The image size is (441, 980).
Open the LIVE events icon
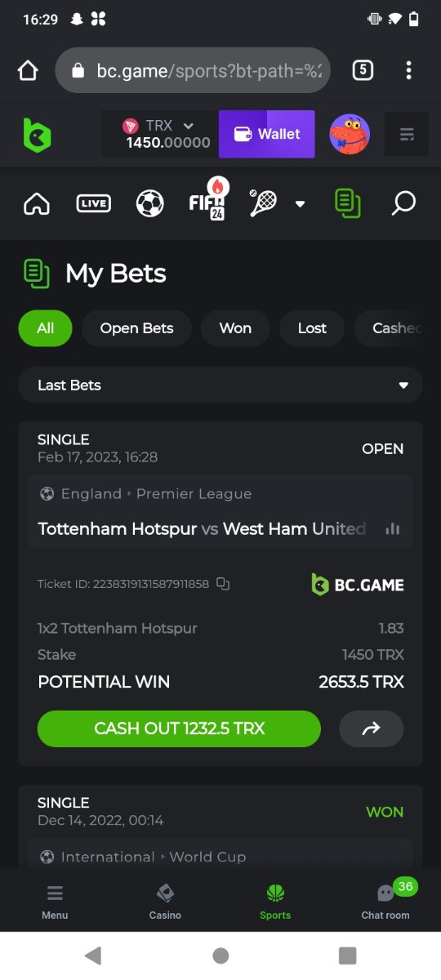pyautogui.click(x=93, y=203)
